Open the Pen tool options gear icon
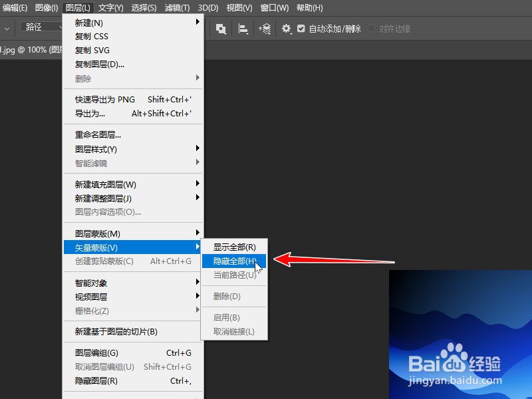Screen dimensions: 532x399 pos(286,29)
